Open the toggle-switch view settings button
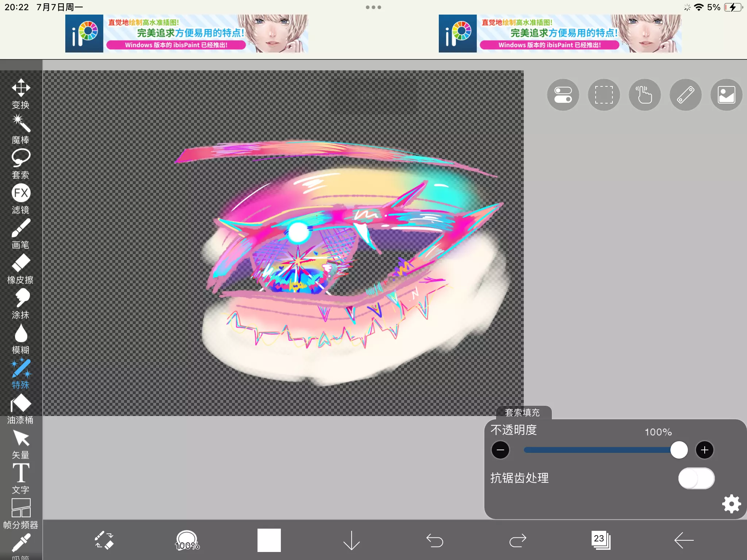This screenshot has height=560, width=747. coord(563,95)
